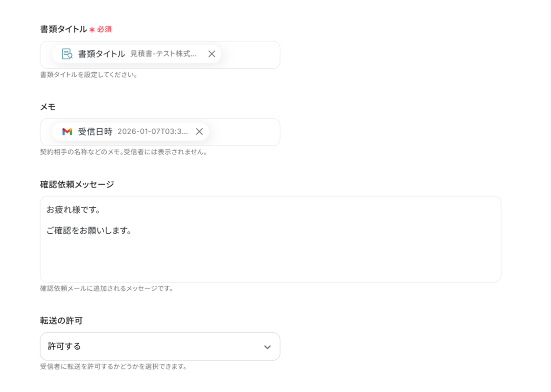Click the document icon in 書類タイトル chip

pyautogui.click(x=67, y=54)
